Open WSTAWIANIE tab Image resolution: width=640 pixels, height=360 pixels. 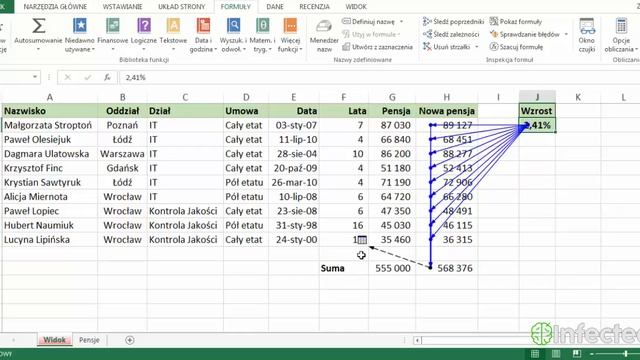(x=122, y=7)
